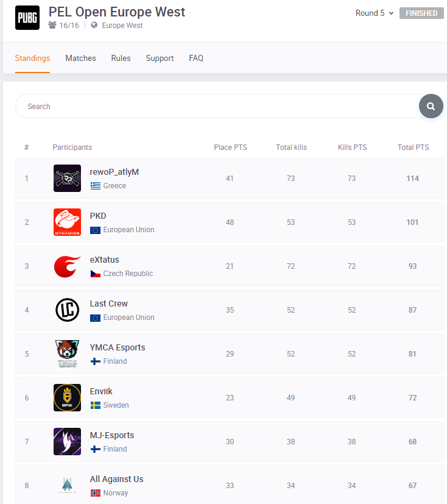Click the Total kills column header

click(291, 147)
